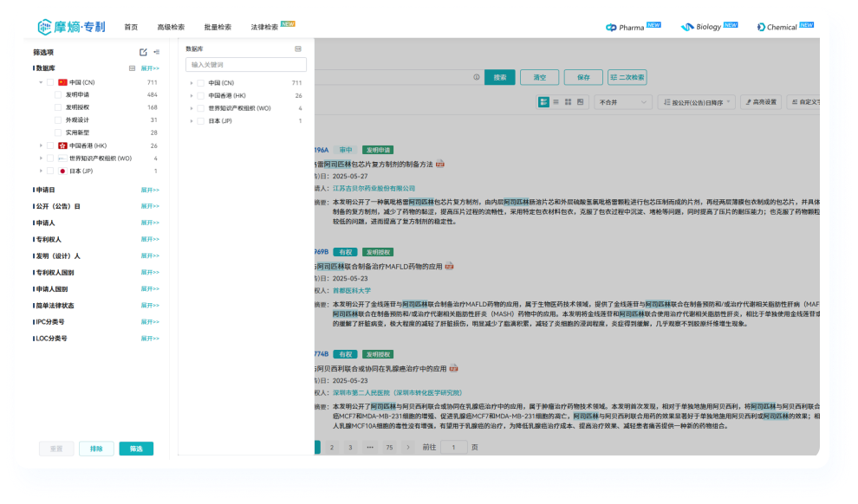858x504 pixels.
Task: Click the chart icon in the 数据库 flyout header
Action: tap(298, 48)
